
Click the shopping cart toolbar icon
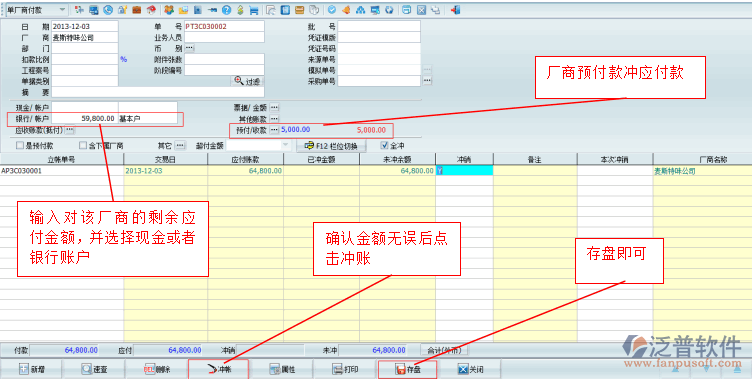click(x=254, y=10)
